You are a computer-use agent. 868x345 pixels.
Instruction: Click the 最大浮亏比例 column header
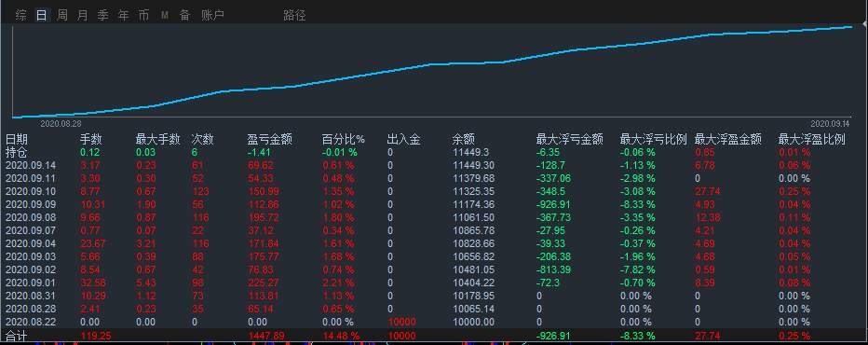(x=653, y=140)
